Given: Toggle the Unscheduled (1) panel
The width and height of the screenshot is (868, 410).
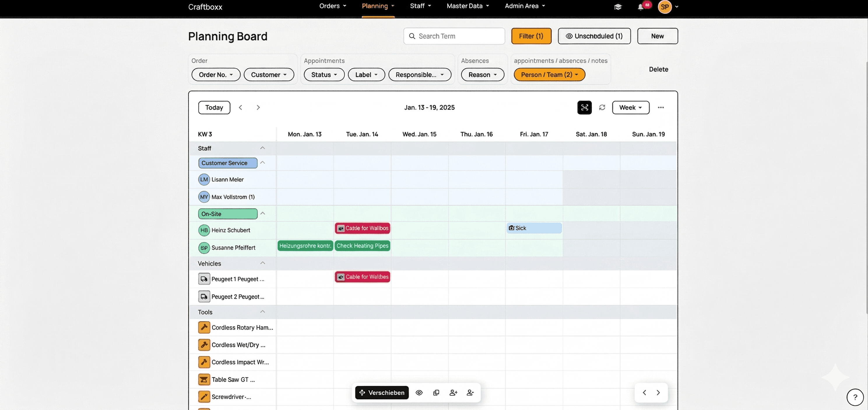Looking at the screenshot, I should pos(594,36).
